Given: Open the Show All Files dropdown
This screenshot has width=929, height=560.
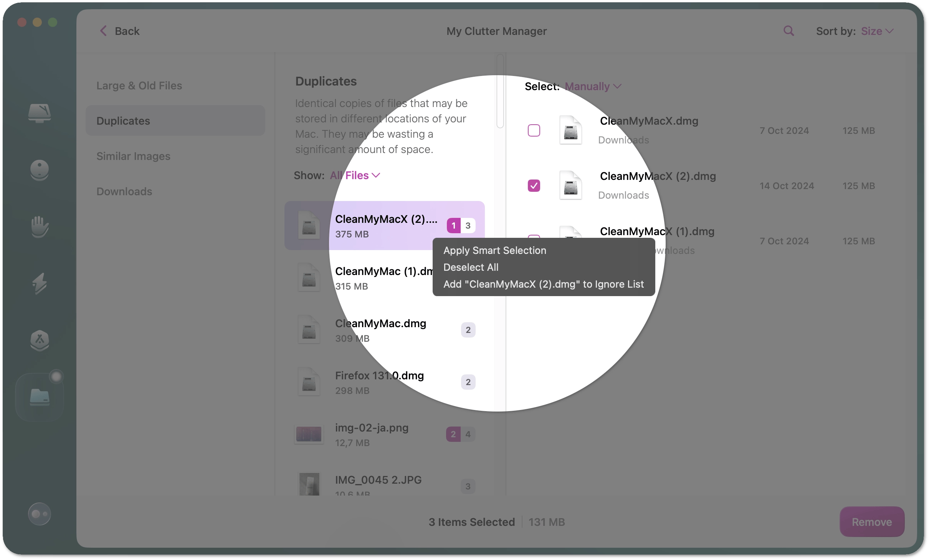Looking at the screenshot, I should tap(355, 175).
